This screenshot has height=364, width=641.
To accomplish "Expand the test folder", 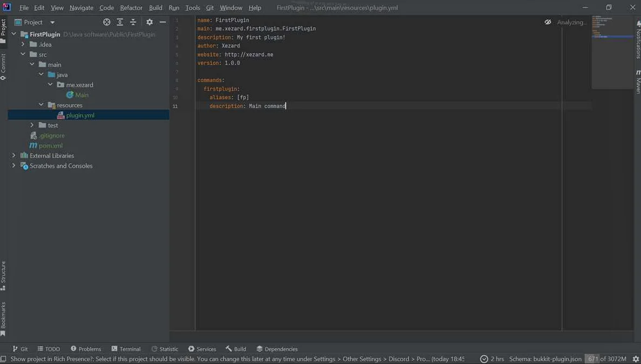I will click(32, 125).
